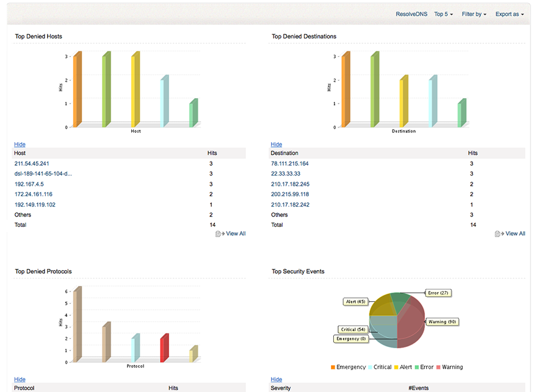
Task: Click the Warning (90) pie label
Action: (442, 322)
